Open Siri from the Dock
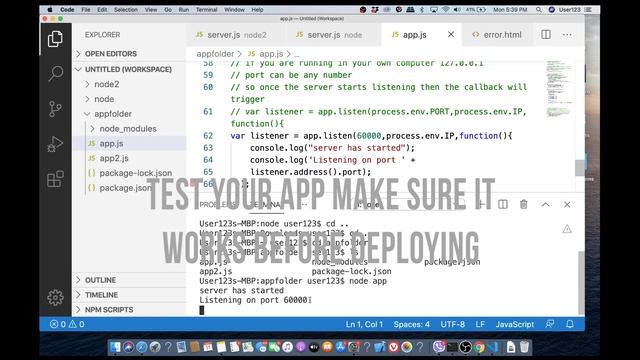 pyautogui.click(x=129, y=347)
